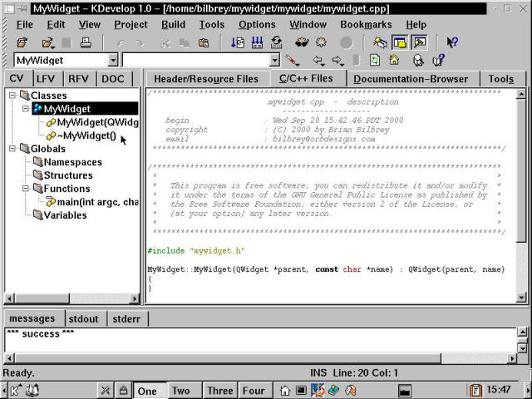
Task: Click the Compile file toolbar icon
Action: (236, 42)
